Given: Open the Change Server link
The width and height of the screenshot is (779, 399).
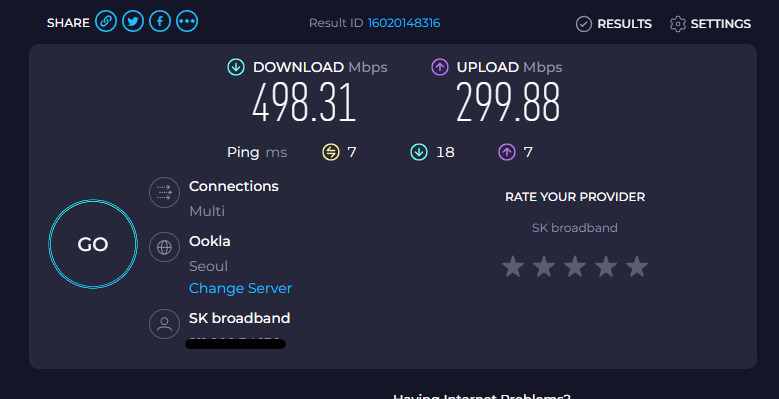Looking at the screenshot, I should 240,288.
